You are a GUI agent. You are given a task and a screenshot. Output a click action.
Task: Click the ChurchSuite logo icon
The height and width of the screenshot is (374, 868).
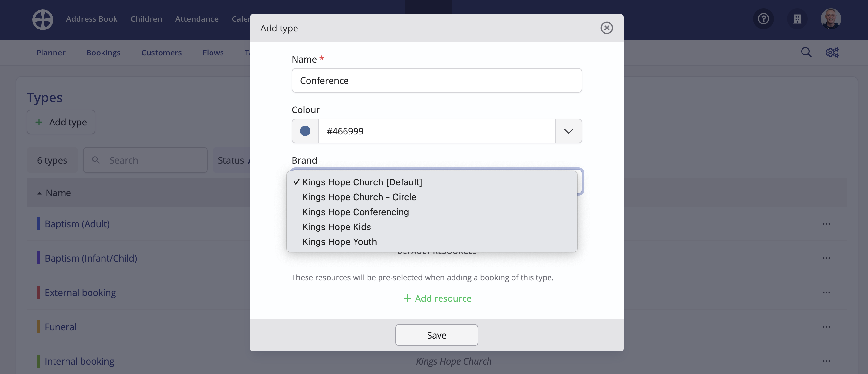click(x=42, y=19)
